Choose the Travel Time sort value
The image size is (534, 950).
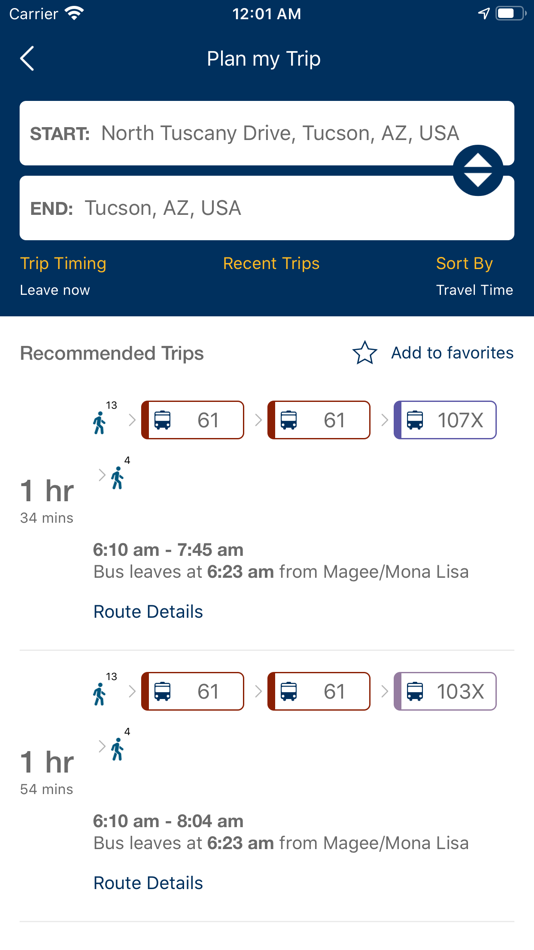475,290
